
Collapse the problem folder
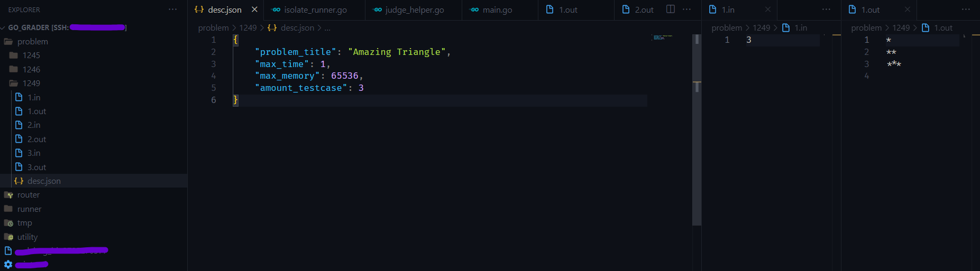(x=32, y=41)
